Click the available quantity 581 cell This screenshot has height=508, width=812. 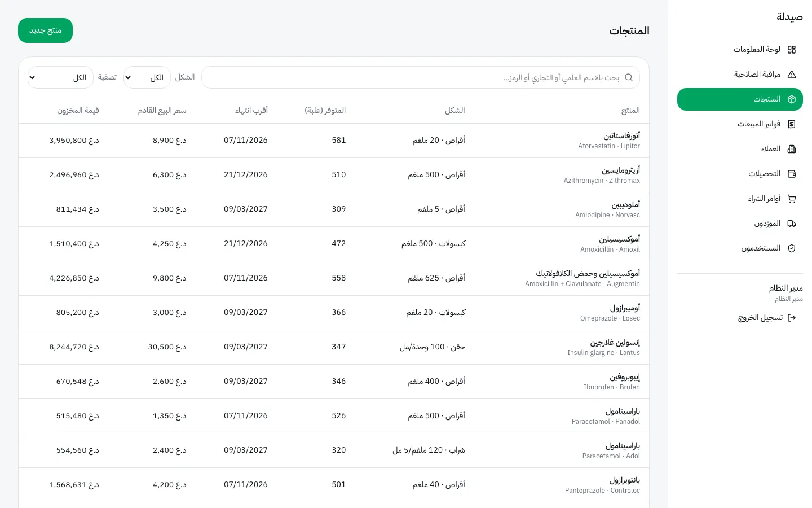(339, 141)
